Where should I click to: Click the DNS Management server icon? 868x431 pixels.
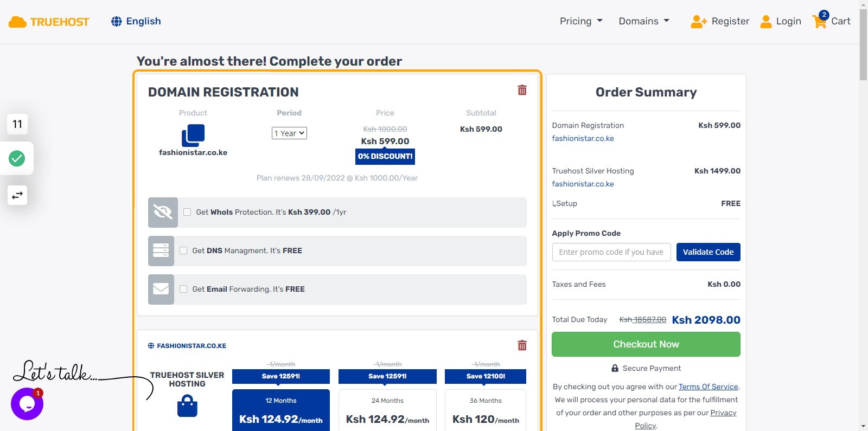161,250
